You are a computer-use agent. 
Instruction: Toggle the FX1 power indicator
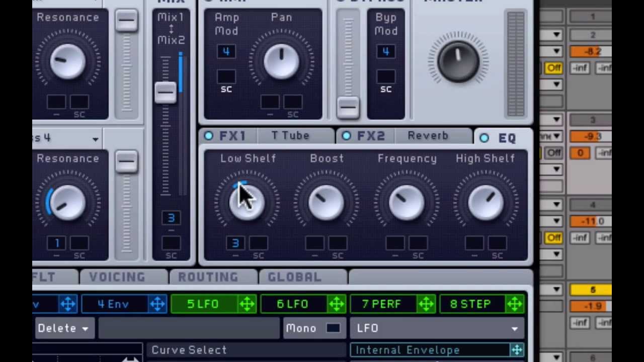209,136
